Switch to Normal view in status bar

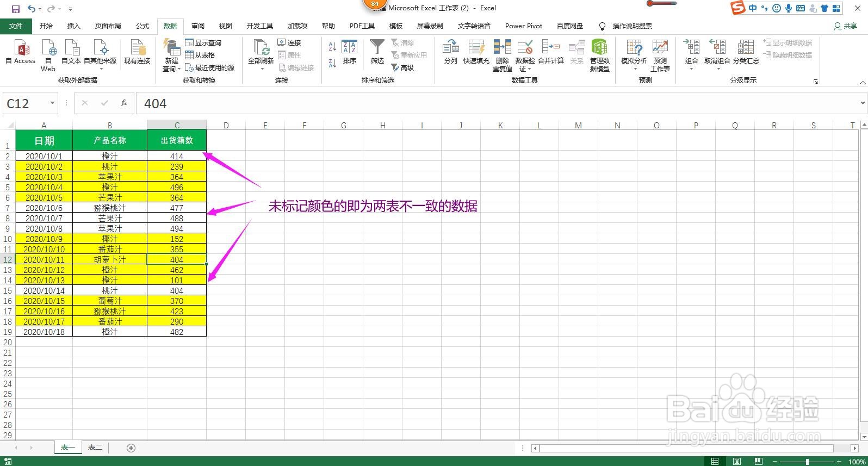(x=715, y=461)
